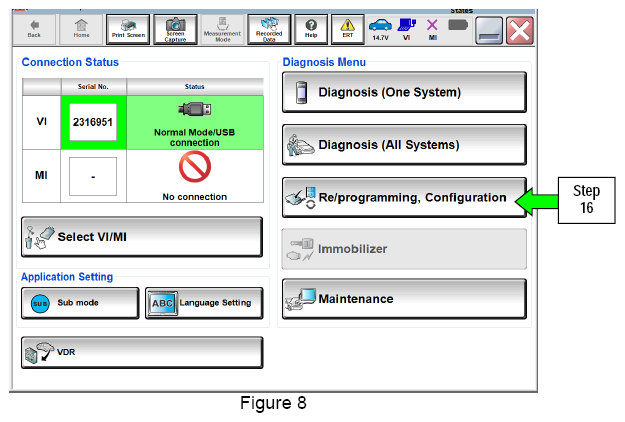Screen dimensions: 625x422
Task: Open the Maintenance menu button
Action: [x=404, y=299]
